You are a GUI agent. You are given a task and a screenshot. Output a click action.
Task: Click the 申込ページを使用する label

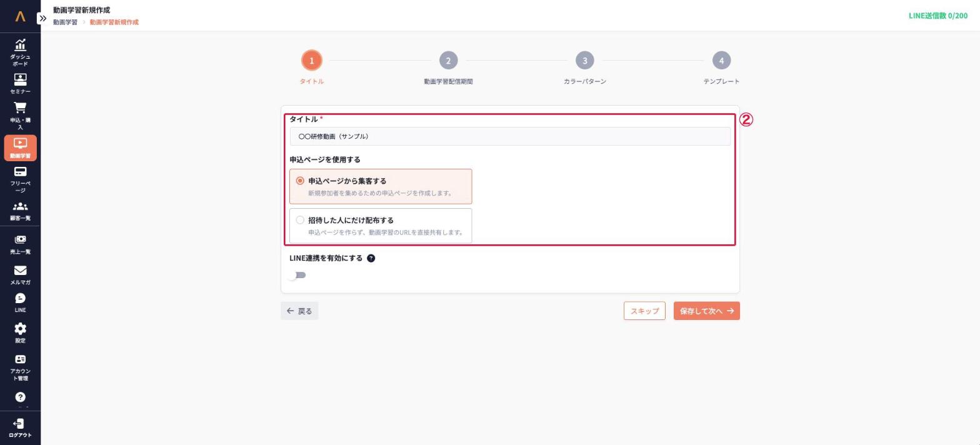point(325,159)
